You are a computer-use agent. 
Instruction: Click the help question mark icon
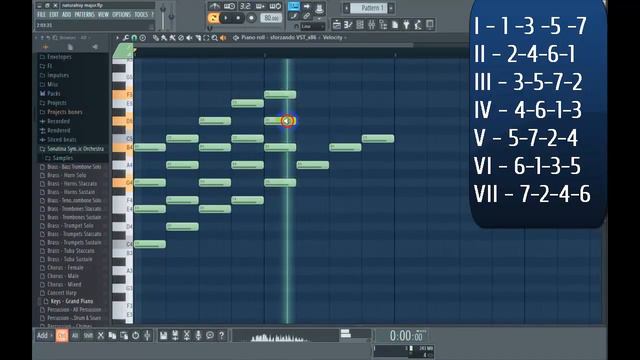(221, 336)
